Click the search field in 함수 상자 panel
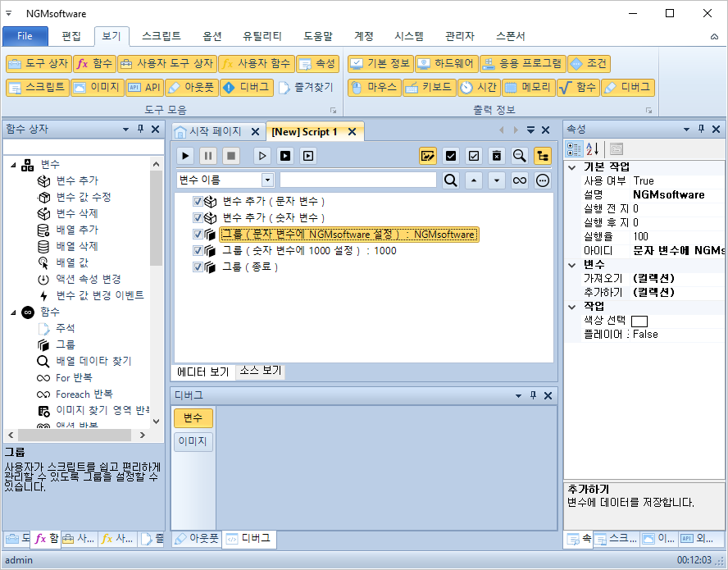This screenshot has width=728, height=570. 83,147
